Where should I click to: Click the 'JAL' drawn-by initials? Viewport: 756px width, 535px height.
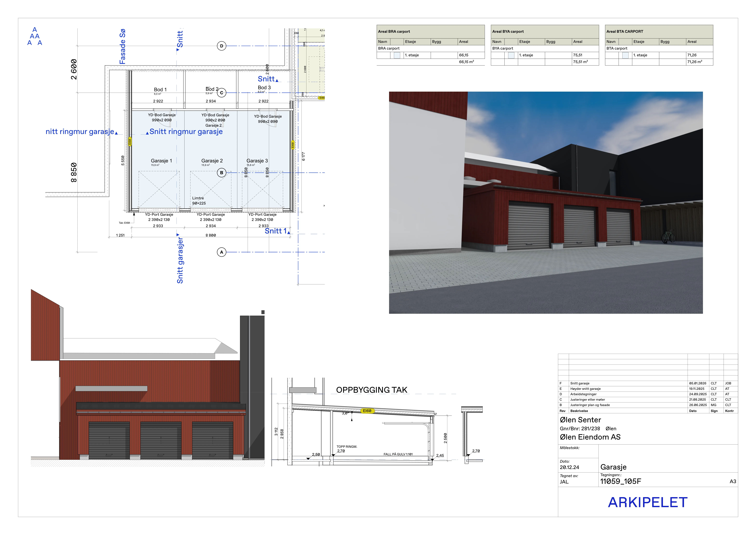click(x=564, y=482)
